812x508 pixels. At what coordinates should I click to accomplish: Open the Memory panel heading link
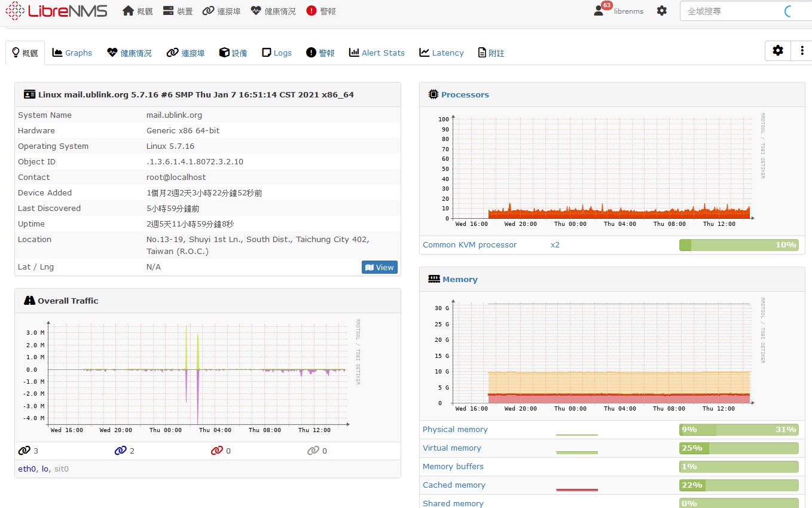pos(460,279)
